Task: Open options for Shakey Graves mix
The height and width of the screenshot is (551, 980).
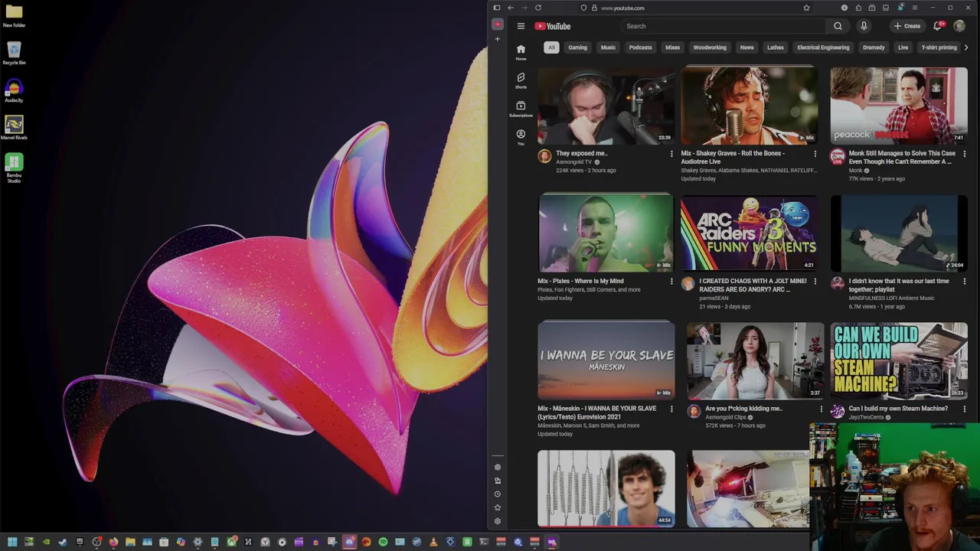Action: 815,154
